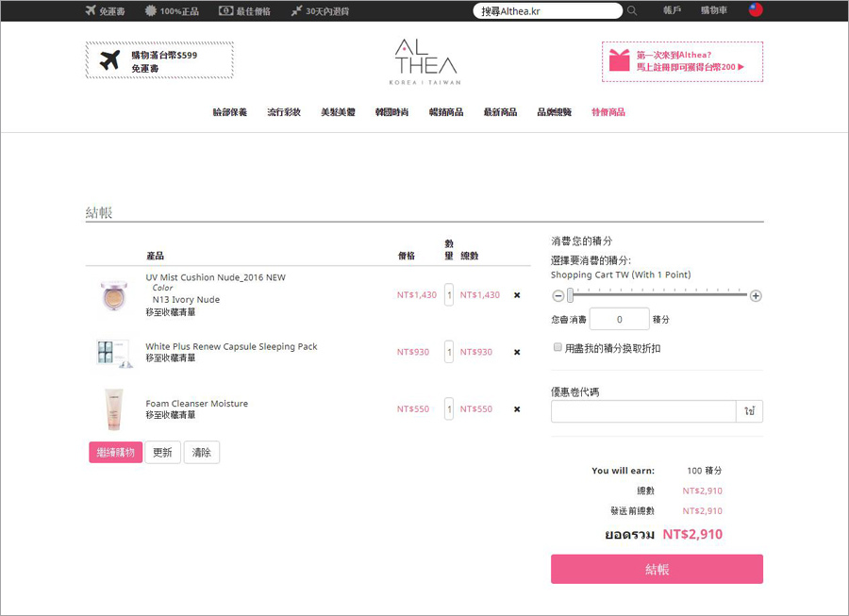The width and height of the screenshot is (849, 616).
Task: Click the 更新 cart button
Action: 162,453
